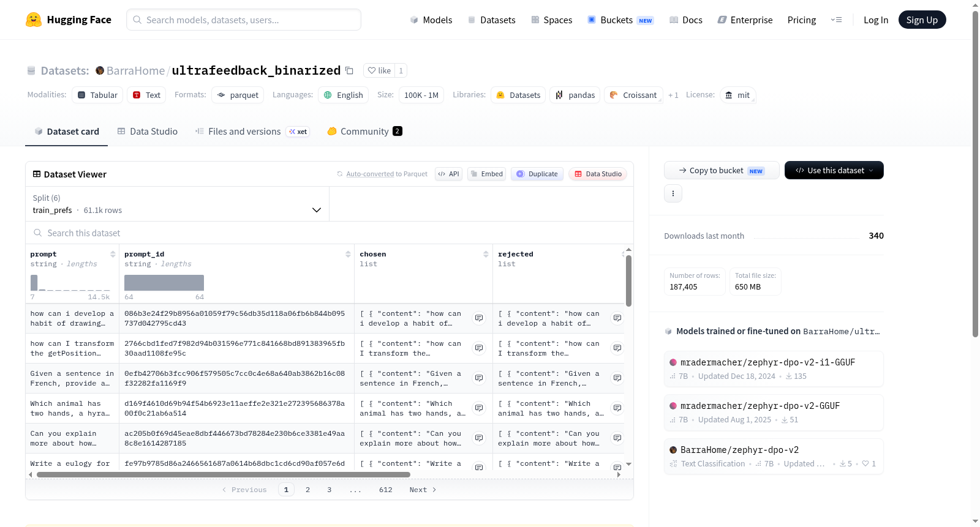This screenshot has height=527, width=980.
Task: Select the mit license tag
Action: (737, 95)
